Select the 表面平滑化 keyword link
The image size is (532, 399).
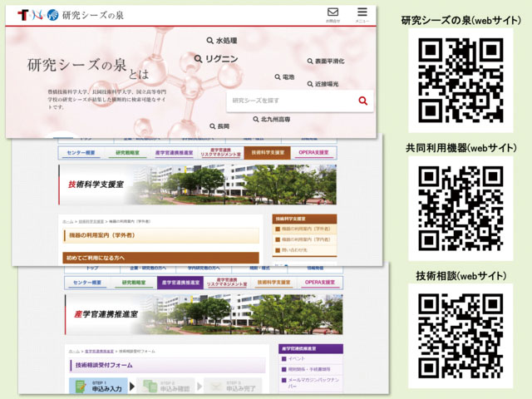[x=326, y=61]
